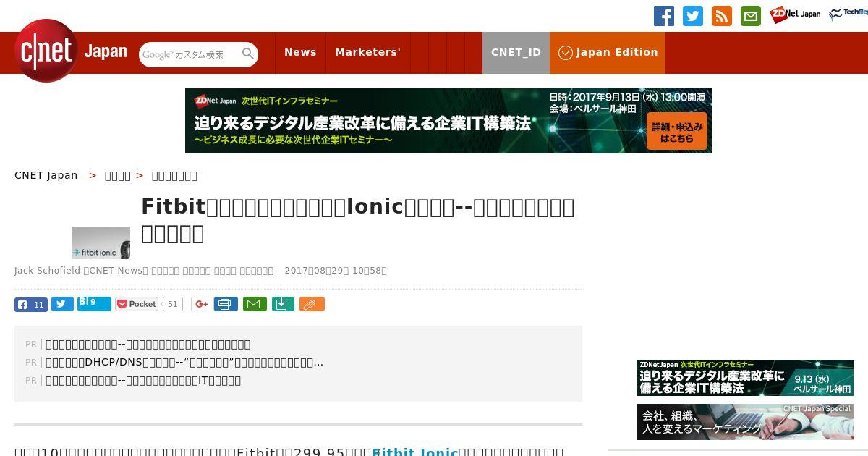Image resolution: width=868 pixels, height=456 pixels.
Task: Visit the ZDNet Japan logo link
Action: pos(795,14)
